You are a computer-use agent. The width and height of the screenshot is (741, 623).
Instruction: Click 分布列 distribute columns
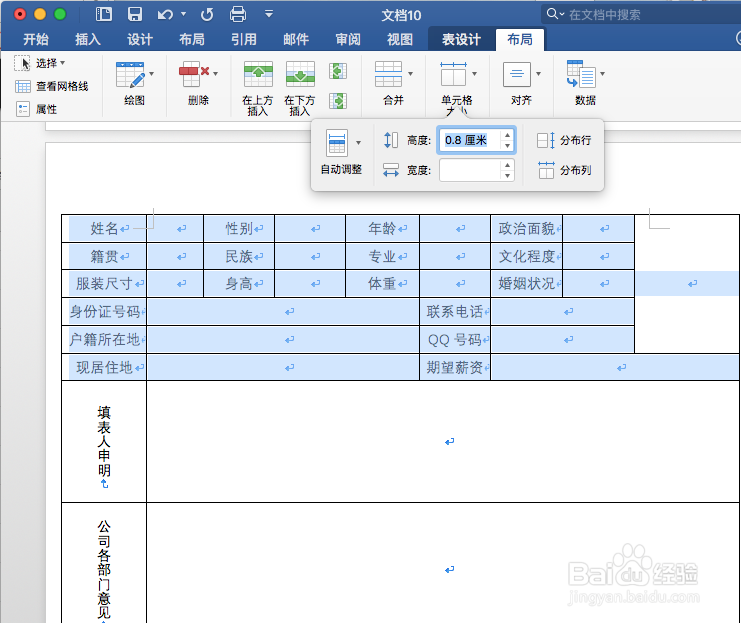point(564,170)
